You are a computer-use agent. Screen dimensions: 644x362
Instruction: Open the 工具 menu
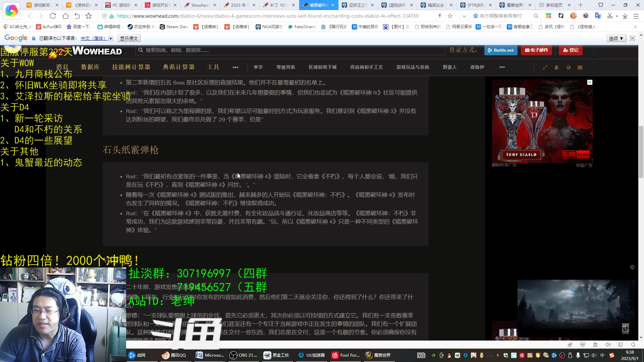click(213, 67)
